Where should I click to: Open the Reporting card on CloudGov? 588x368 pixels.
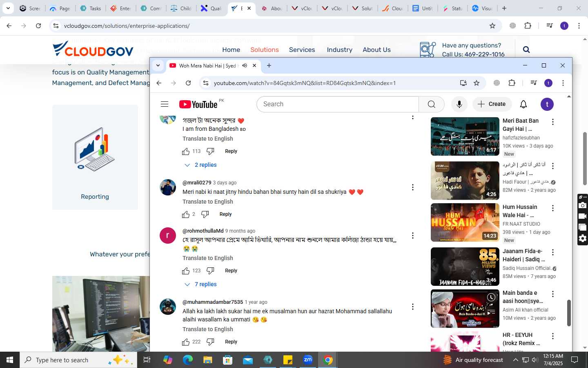95,157
